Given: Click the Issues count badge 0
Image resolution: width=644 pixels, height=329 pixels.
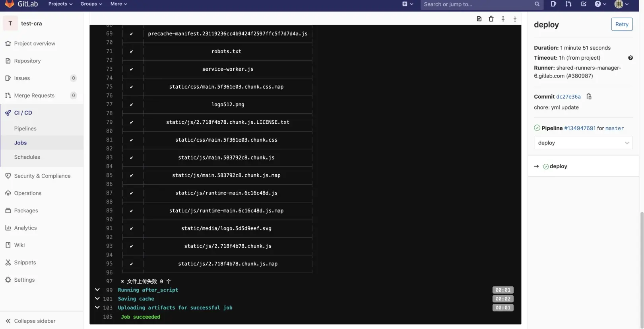Looking at the screenshot, I should [x=73, y=78].
